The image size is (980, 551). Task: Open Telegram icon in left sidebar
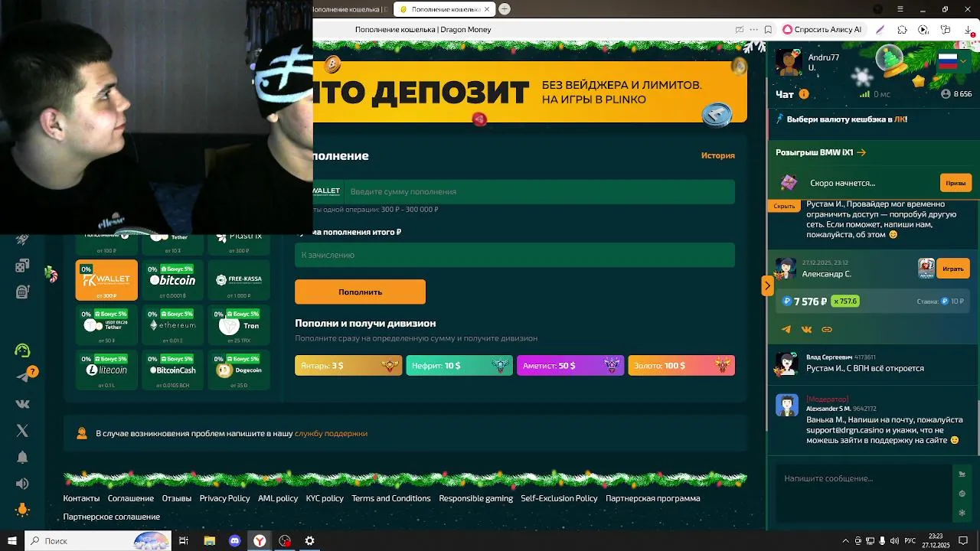[22, 377]
